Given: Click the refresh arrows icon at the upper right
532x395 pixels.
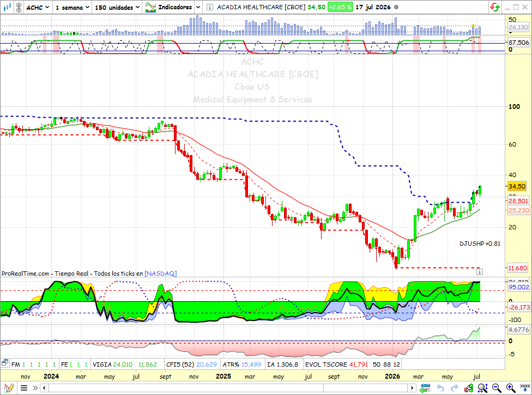Looking at the screenshot, I should point(495,7).
